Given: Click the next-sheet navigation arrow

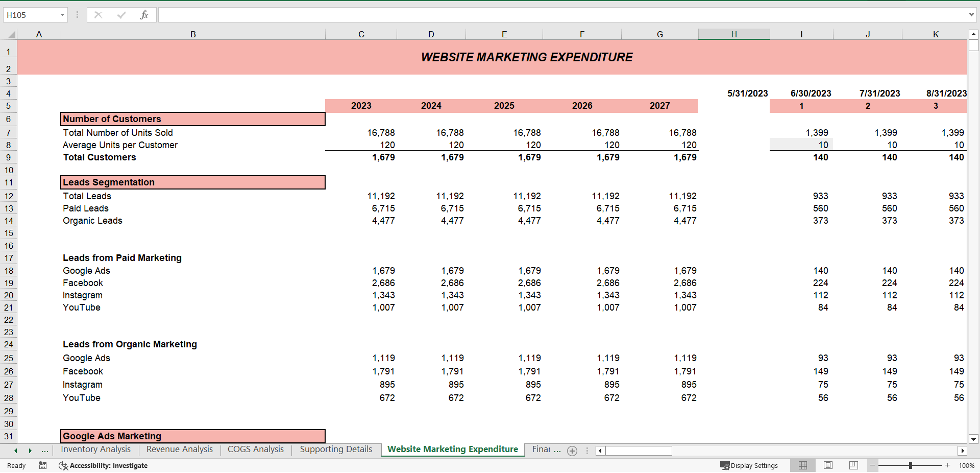Looking at the screenshot, I should tap(30, 451).
